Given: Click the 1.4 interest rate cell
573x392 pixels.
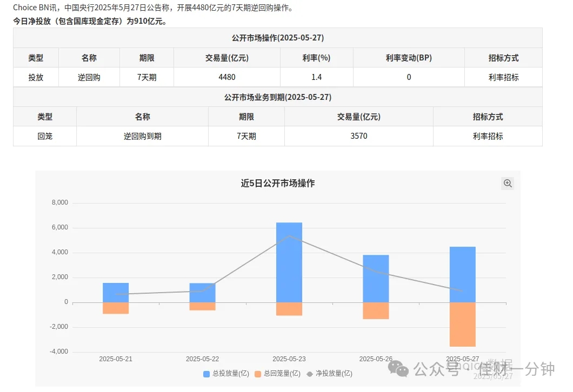Looking at the screenshot, I should coord(316,77).
